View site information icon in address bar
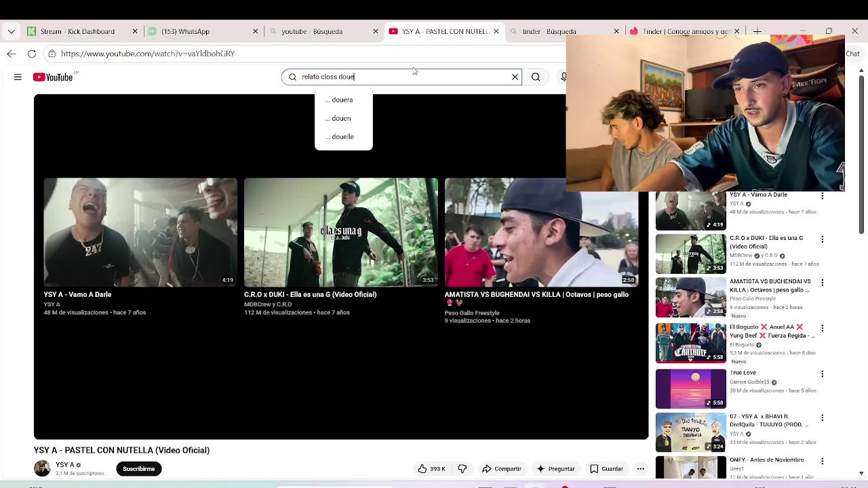Image resolution: width=868 pixels, height=488 pixels. (x=52, y=54)
